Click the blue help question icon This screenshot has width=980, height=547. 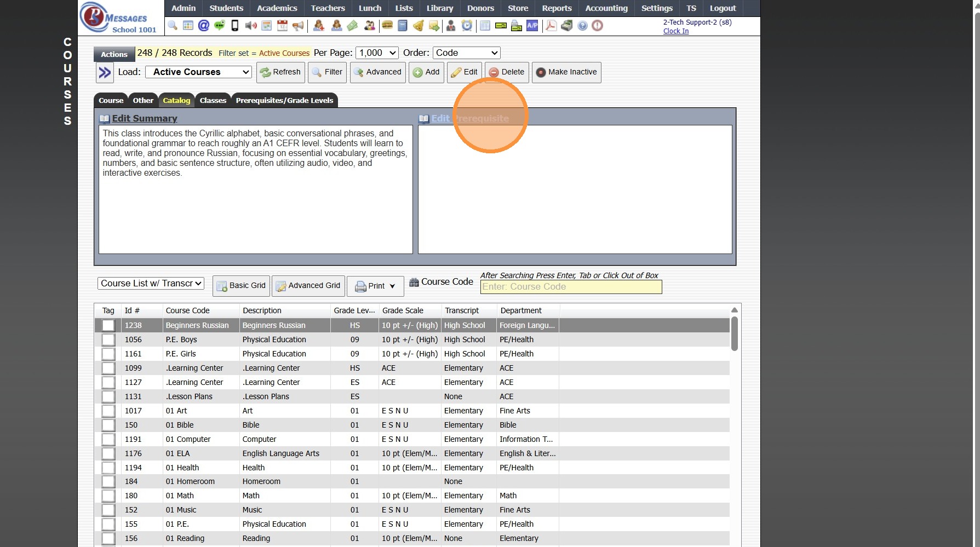(582, 25)
